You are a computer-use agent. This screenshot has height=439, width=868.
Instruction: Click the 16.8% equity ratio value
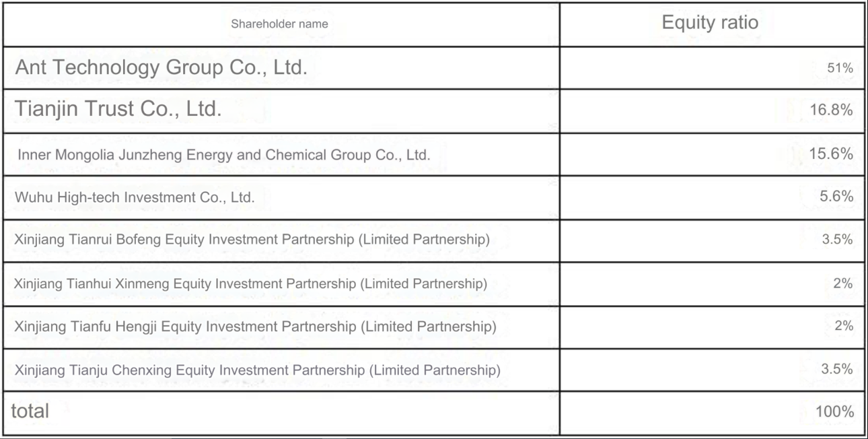coord(831,110)
